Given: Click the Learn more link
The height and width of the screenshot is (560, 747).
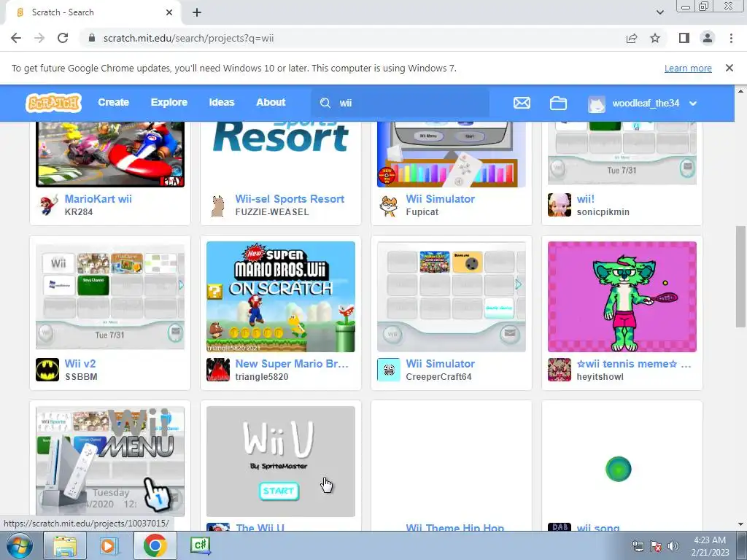Looking at the screenshot, I should tap(688, 68).
